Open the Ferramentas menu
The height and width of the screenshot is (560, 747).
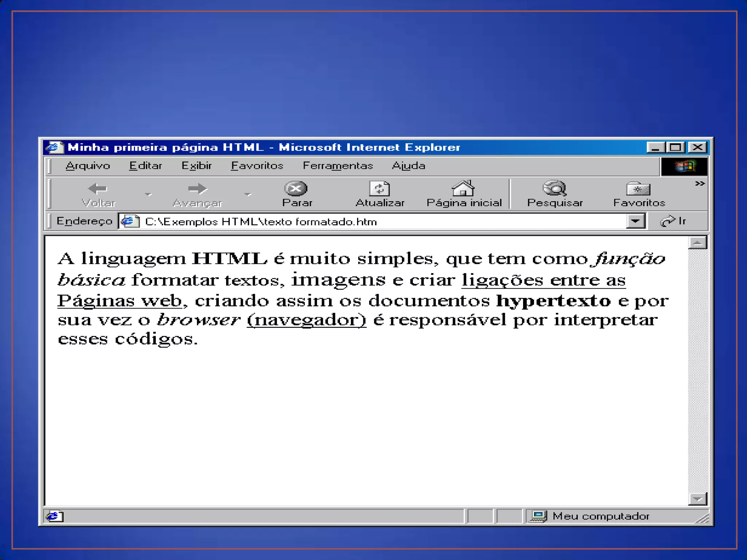[x=338, y=166]
